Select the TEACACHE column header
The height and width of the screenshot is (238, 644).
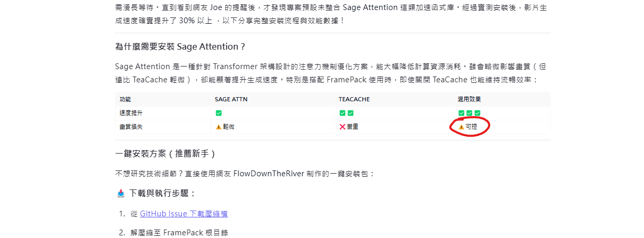355,99
